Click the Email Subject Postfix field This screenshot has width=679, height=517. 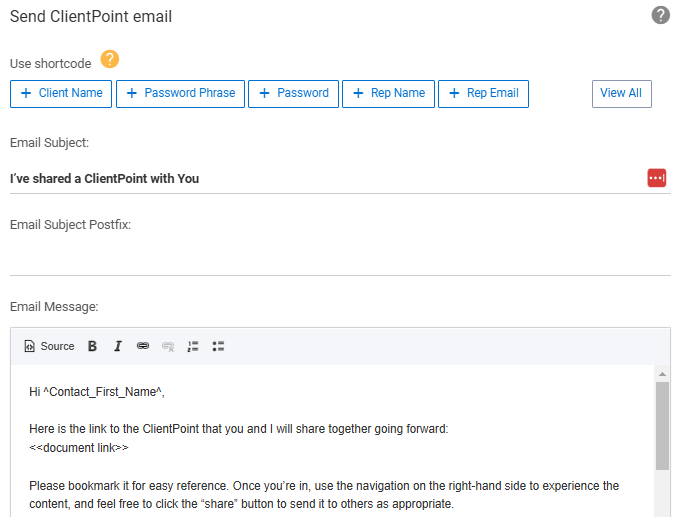point(340,260)
